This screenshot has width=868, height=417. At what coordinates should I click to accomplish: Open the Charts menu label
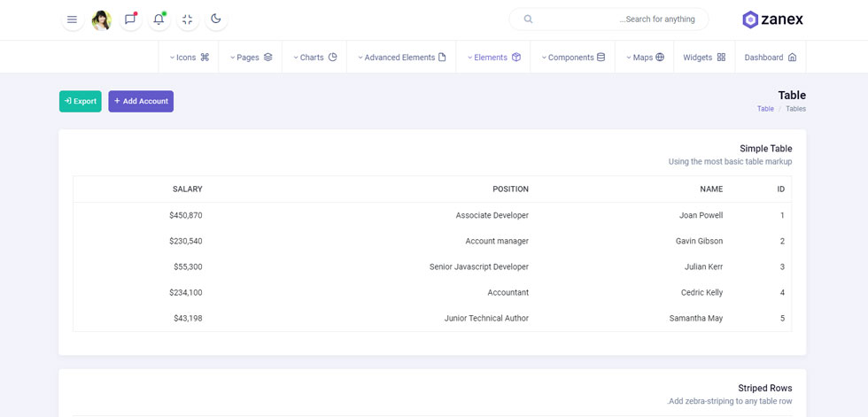312,58
